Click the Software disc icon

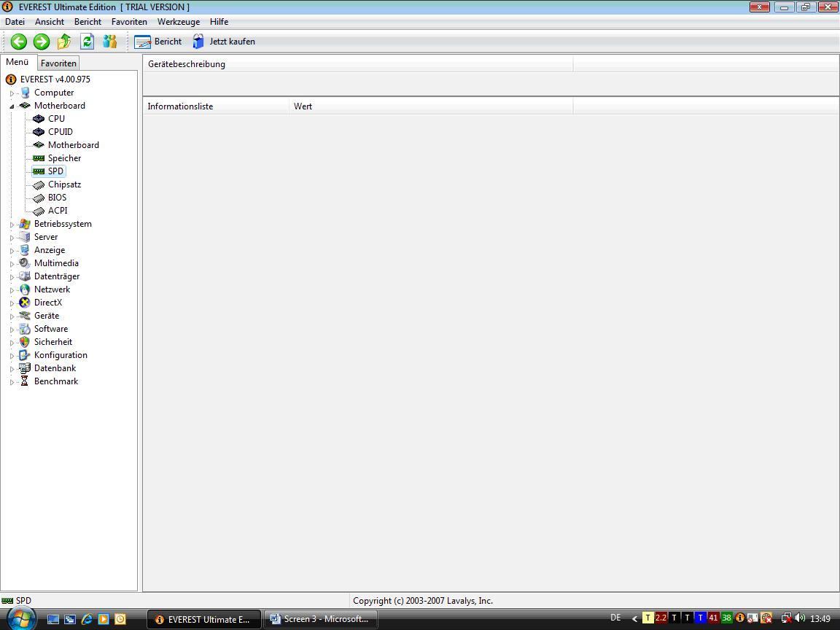(25, 329)
